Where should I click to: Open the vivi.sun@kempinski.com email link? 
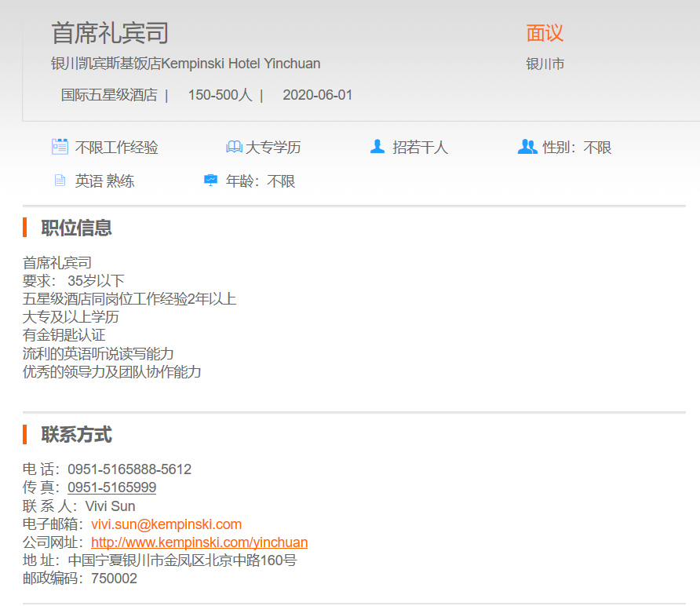click(x=166, y=524)
